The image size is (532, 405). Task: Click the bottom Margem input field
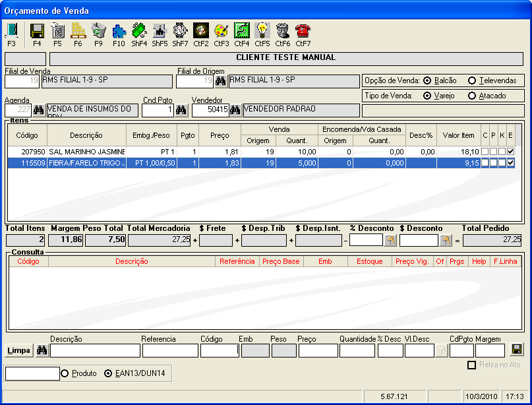(490, 351)
